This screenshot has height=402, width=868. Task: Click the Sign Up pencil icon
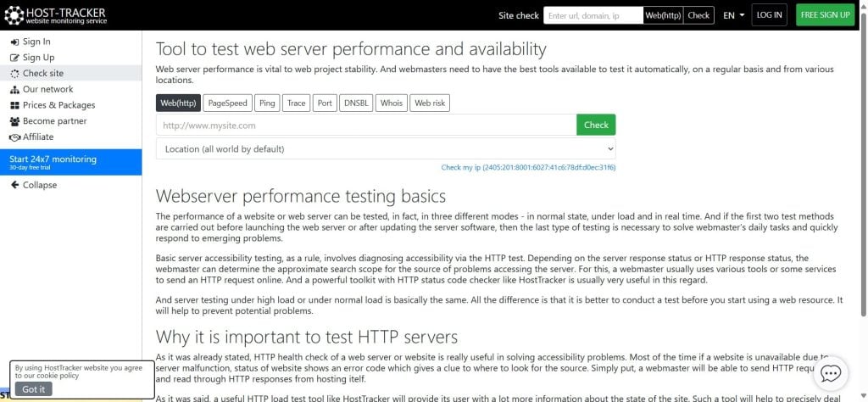coord(14,58)
